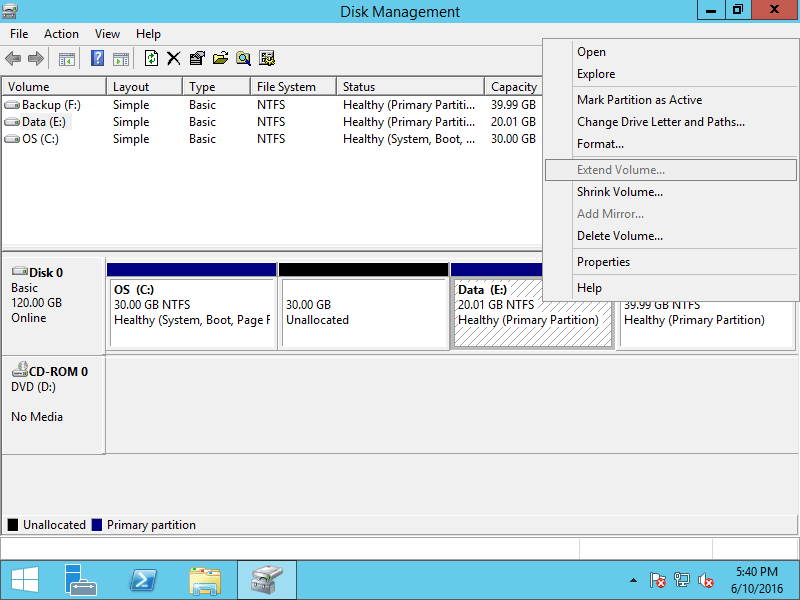The height and width of the screenshot is (600, 800).
Task: Toggle the show/hide action pane icon
Action: [x=121, y=59]
